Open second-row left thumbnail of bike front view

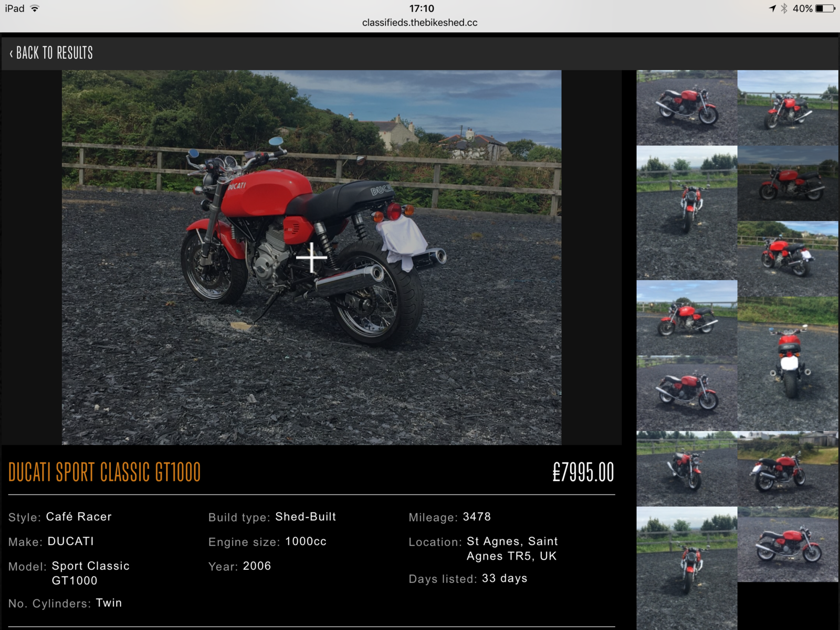(687, 213)
